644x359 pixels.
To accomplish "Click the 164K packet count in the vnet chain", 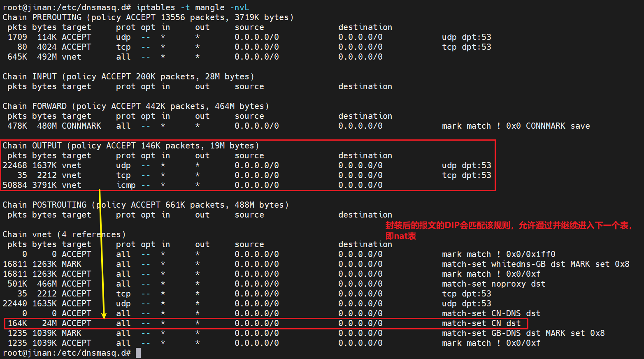I will click(17, 323).
